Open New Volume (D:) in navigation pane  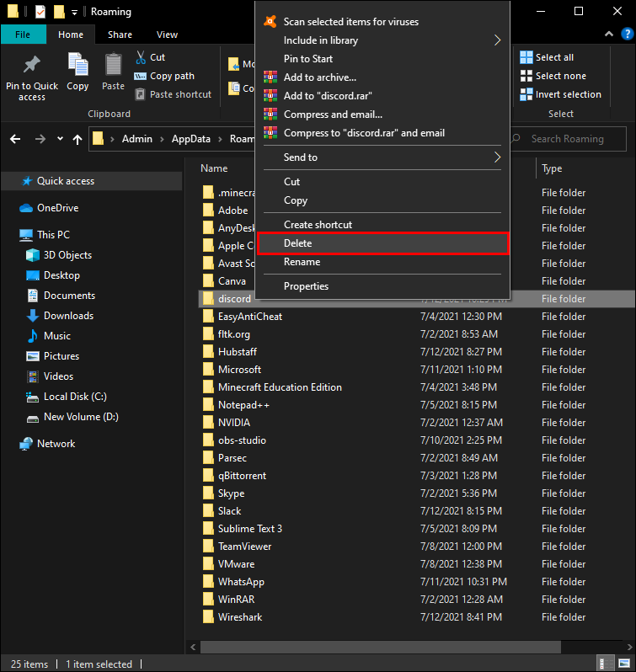[x=72, y=417]
